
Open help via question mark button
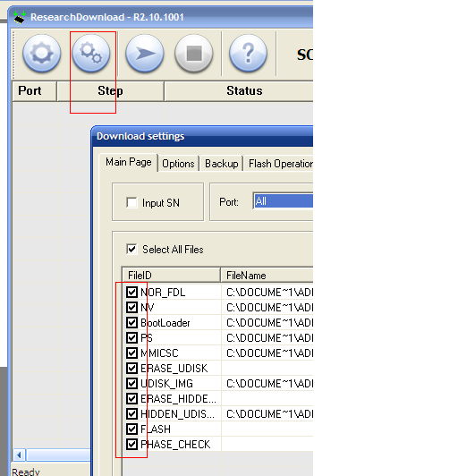(249, 54)
